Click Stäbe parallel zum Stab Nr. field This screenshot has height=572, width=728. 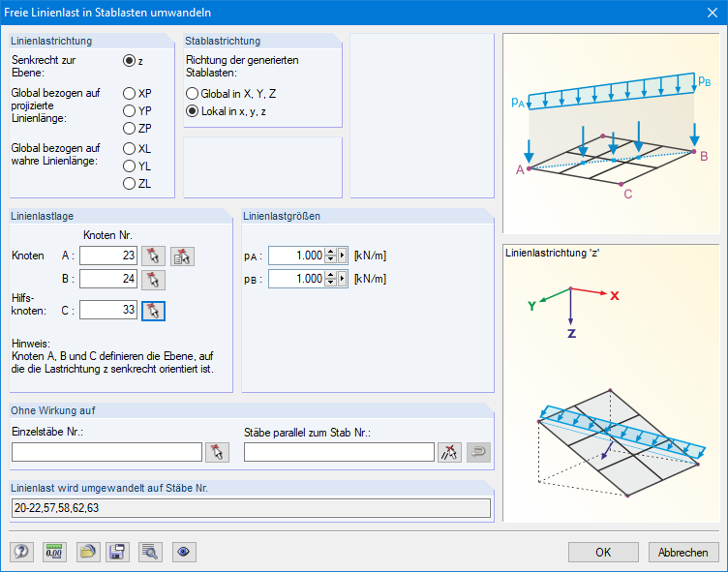[339, 452]
